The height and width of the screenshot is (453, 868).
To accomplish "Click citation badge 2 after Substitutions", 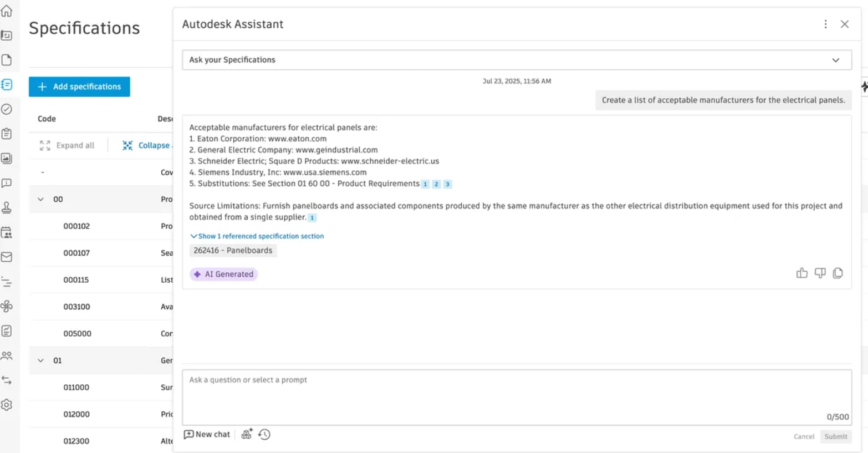I will click(x=436, y=184).
